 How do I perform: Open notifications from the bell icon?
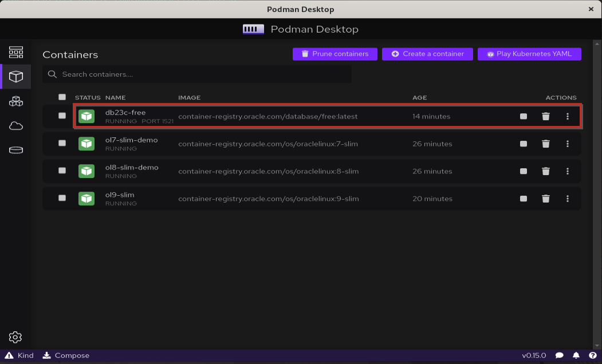pyautogui.click(x=576, y=355)
